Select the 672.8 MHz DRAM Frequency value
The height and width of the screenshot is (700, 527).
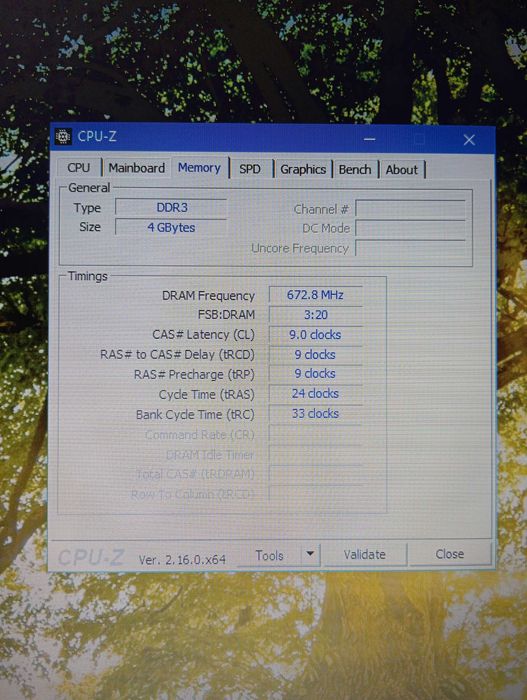point(315,295)
